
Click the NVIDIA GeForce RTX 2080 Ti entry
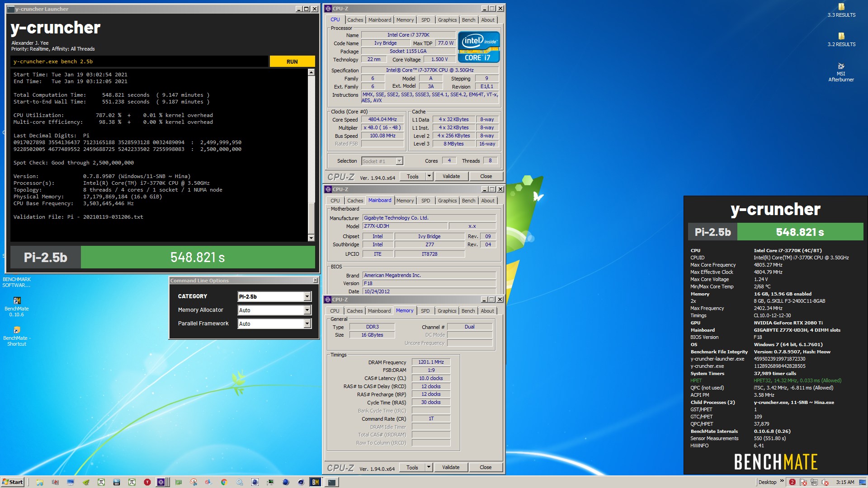tap(788, 323)
